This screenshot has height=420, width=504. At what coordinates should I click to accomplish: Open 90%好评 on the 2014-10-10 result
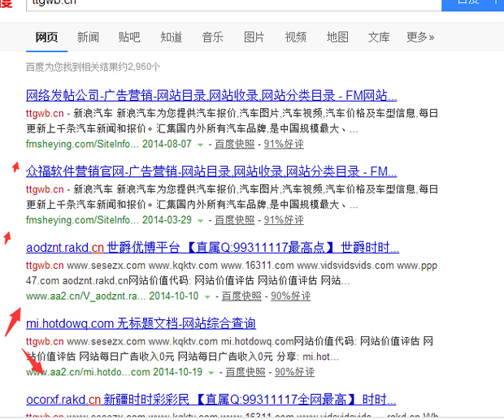pos(291,296)
